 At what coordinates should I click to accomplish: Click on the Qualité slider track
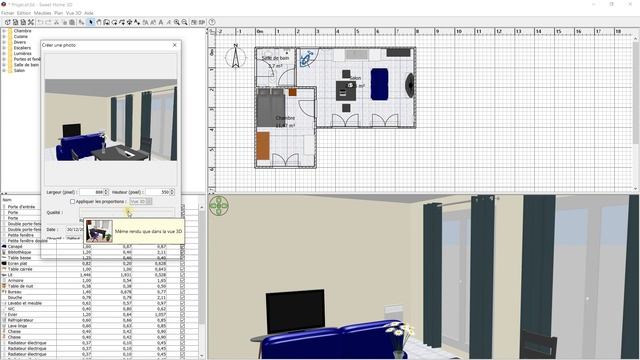tap(127, 212)
